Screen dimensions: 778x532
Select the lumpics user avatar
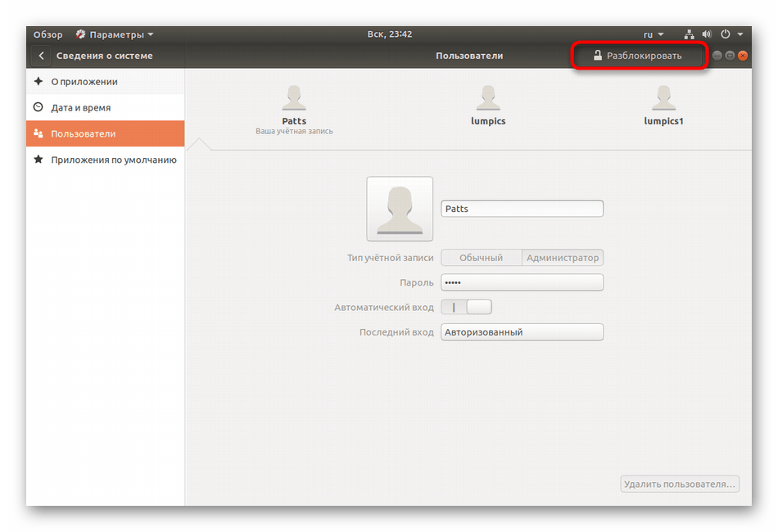coord(489,99)
